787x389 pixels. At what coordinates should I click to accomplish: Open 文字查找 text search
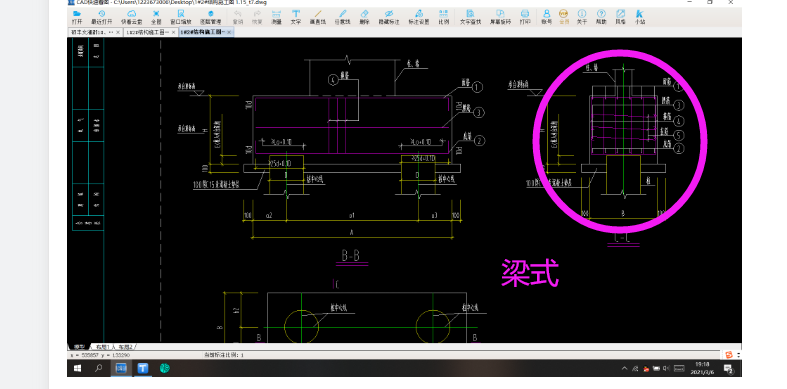coord(470,17)
